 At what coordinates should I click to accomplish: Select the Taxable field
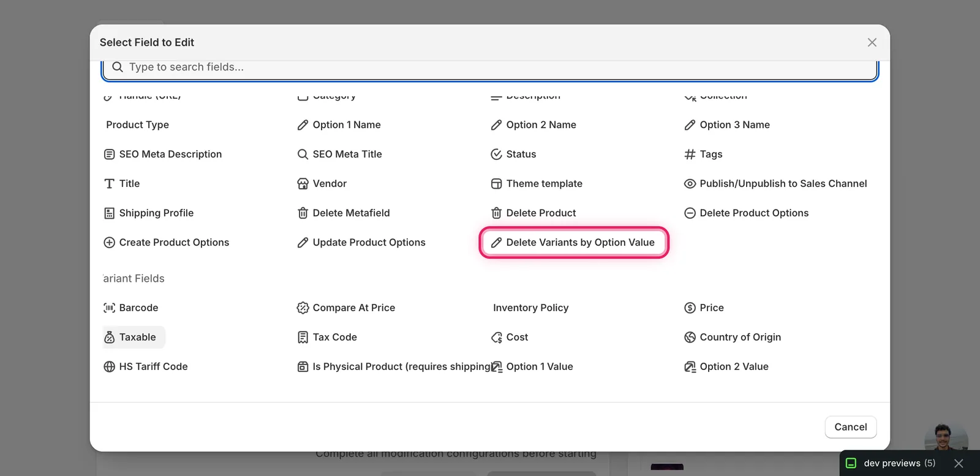pyautogui.click(x=134, y=337)
